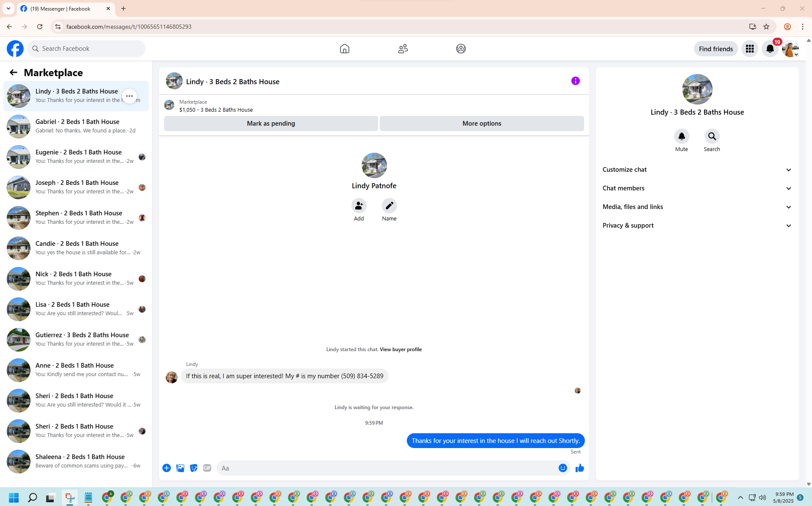Open Gutierrez 3 Beds 2 Baths House chat
The image size is (812, 506).
pyautogui.click(x=76, y=340)
